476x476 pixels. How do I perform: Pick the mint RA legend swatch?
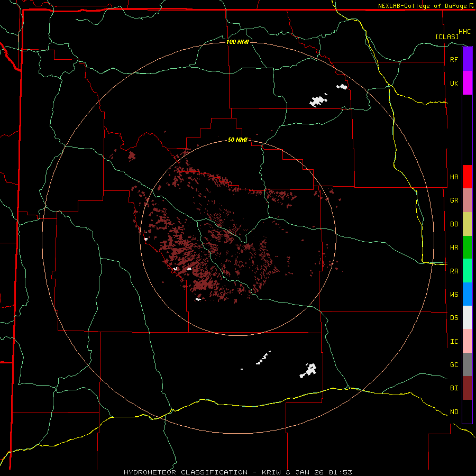(467, 271)
